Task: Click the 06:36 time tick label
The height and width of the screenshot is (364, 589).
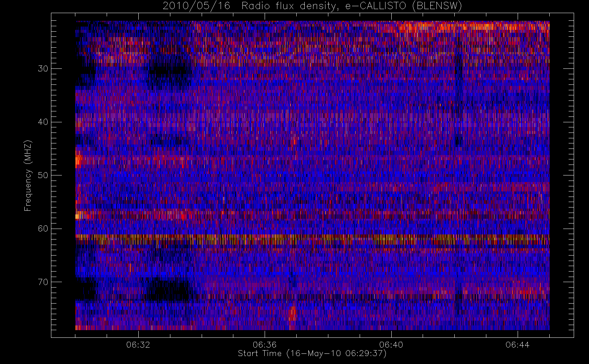Action: point(265,345)
